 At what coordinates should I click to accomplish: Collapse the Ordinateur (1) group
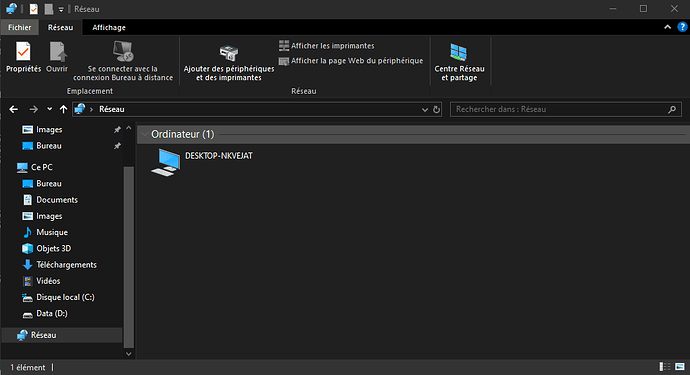pyautogui.click(x=144, y=134)
